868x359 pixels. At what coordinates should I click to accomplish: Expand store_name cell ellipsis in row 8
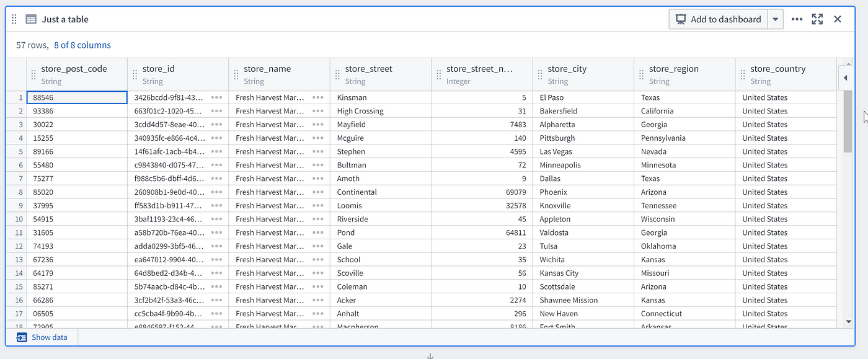pyautogui.click(x=318, y=192)
